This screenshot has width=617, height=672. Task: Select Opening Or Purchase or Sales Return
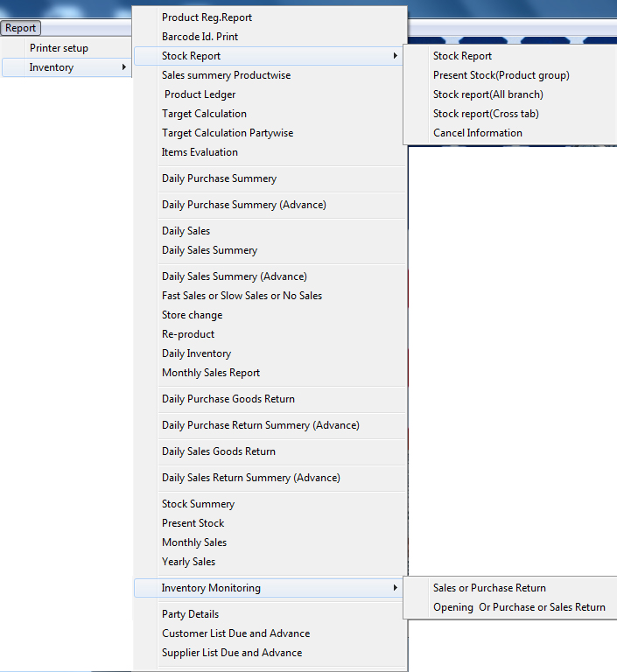(x=518, y=607)
